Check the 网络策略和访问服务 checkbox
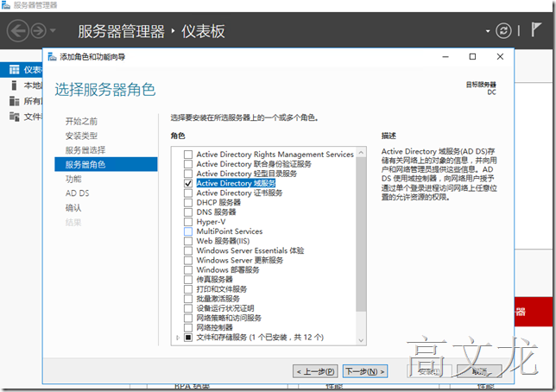Image resolution: width=556 pixels, height=392 pixels. click(x=188, y=318)
